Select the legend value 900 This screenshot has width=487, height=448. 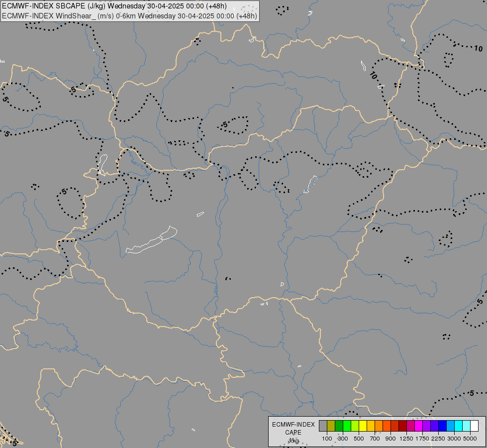(x=390, y=439)
